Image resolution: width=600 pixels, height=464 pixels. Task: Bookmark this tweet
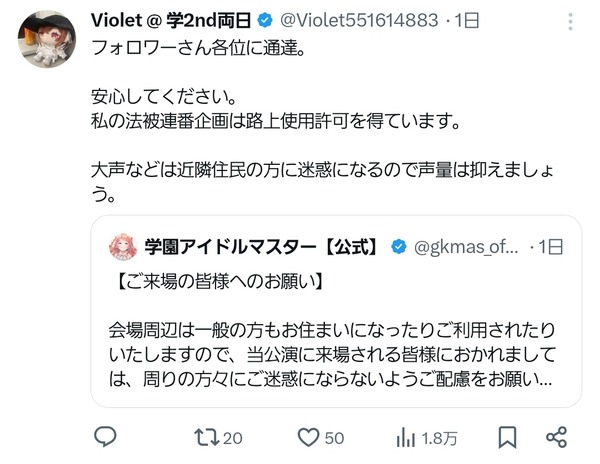pyautogui.click(x=507, y=438)
